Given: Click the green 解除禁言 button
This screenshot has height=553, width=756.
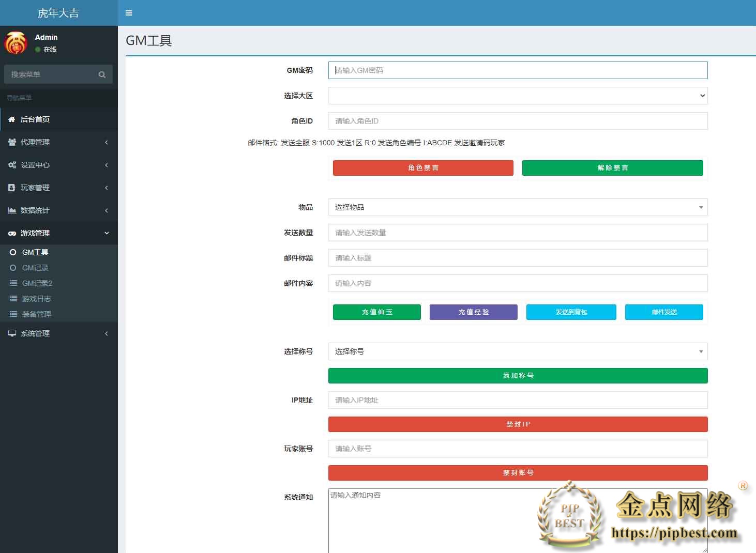Looking at the screenshot, I should coord(613,168).
